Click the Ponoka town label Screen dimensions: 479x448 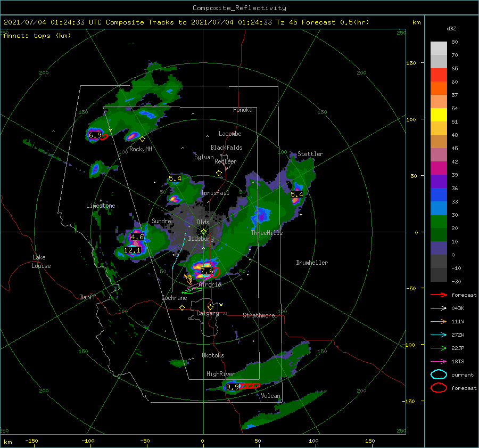click(x=243, y=110)
